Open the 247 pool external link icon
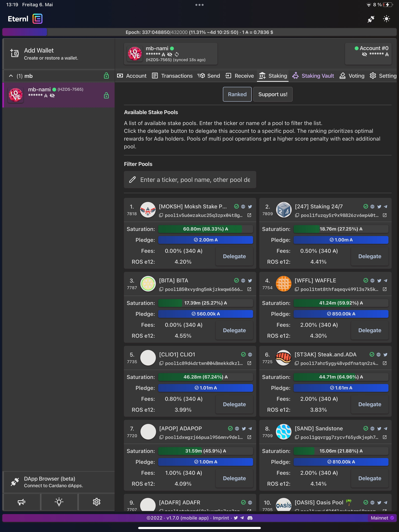Viewport: 399px width, 532px height. tap(385, 215)
